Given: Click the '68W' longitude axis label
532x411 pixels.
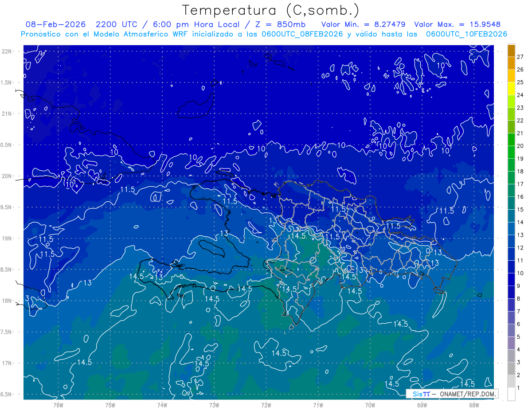Looking at the screenshot, I should pyautogui.click(x=474, y=405).
